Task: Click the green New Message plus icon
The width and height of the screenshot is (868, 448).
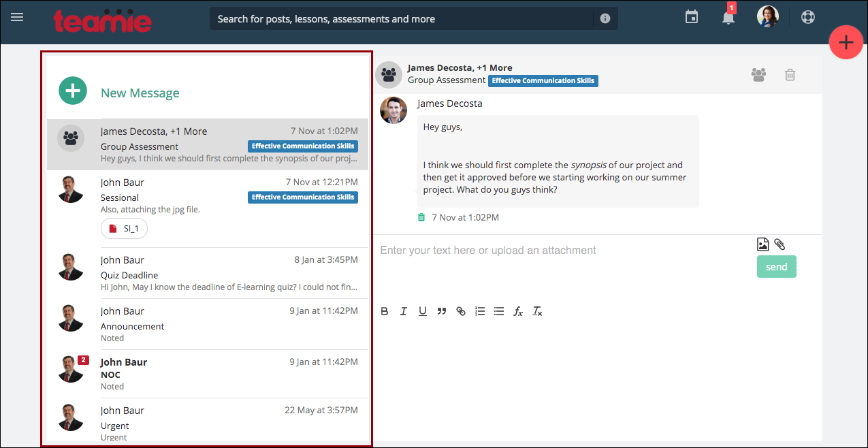Action: (x=73, y=91)
